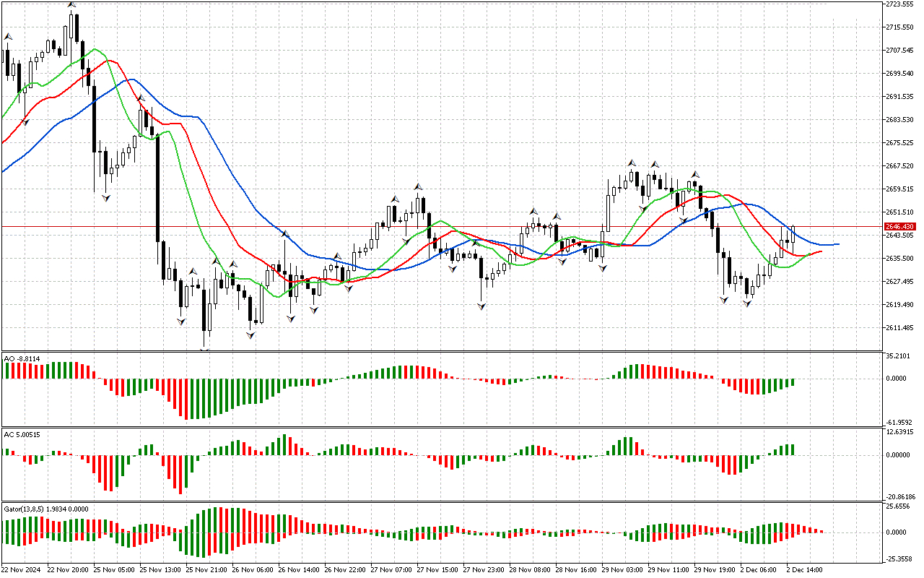Pick the 2683.530 price scale value

(x=900, y=120)
